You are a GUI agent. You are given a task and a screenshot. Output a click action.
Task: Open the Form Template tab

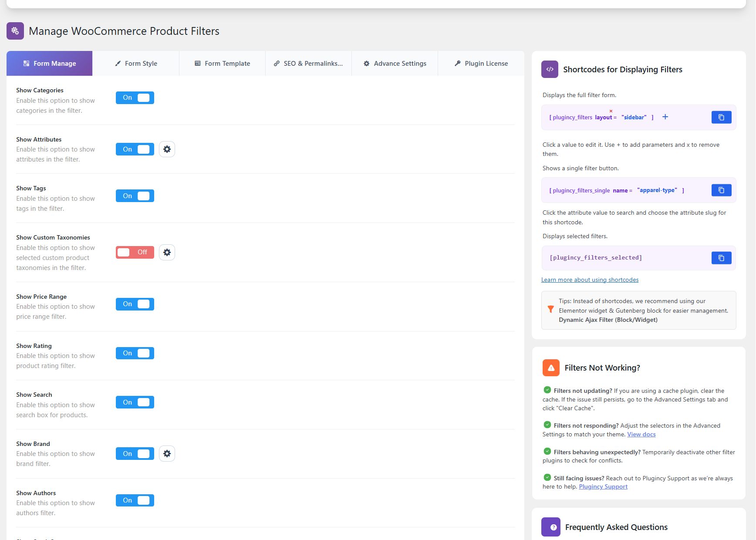tap(222, 64)
